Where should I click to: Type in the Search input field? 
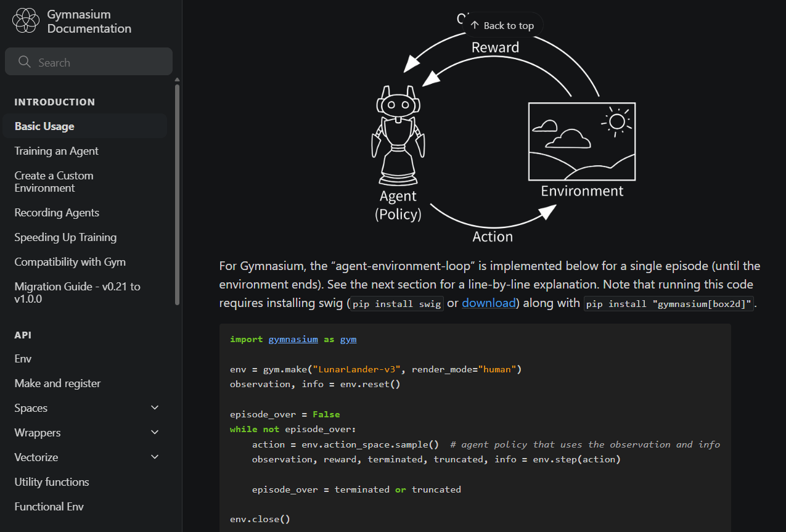[x=99, y=62]
